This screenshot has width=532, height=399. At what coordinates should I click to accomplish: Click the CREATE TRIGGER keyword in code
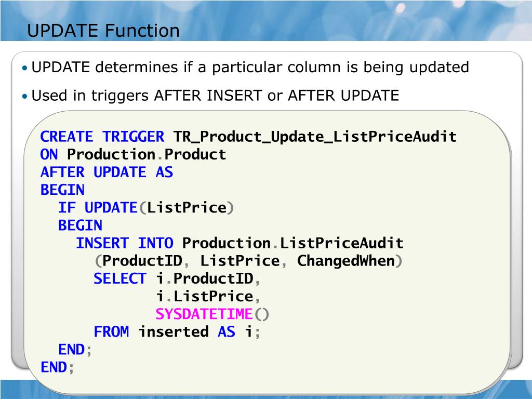(102, 137)
